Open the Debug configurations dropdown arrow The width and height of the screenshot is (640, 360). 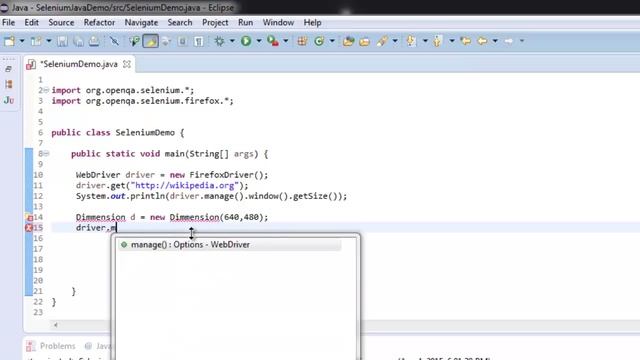click(232, 41)
